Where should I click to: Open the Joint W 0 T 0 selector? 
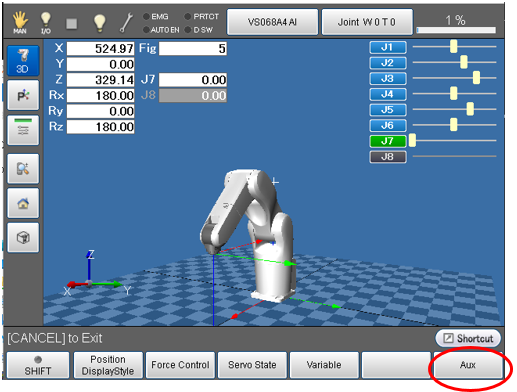[367, 22]
